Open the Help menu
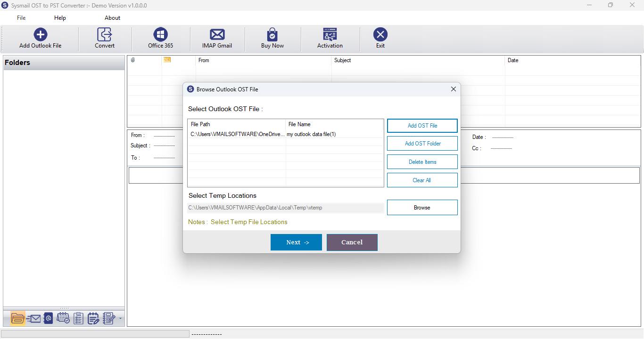The image size is (644, 339). pos(60,17)
